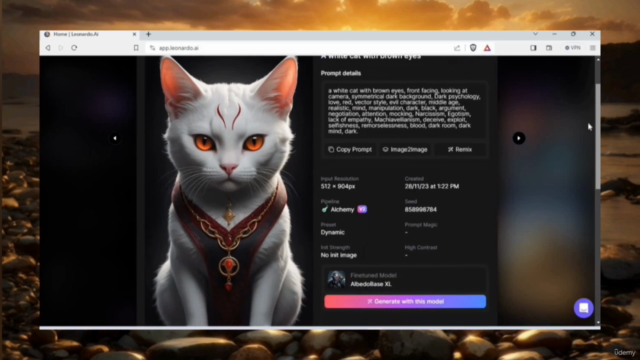Click the Dynamic preset value
Viewport: 640px width, 360px height.
coord(333,232)
